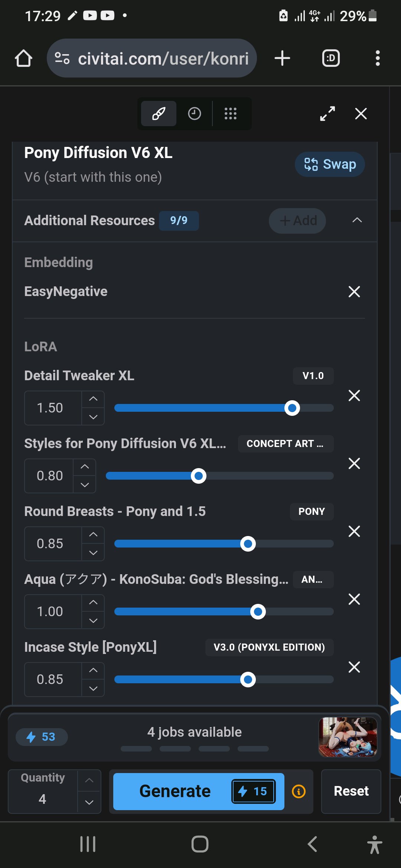Open the browser three-dot menu
The width and height of the screenshot is (401, 868).
(378, 59)
